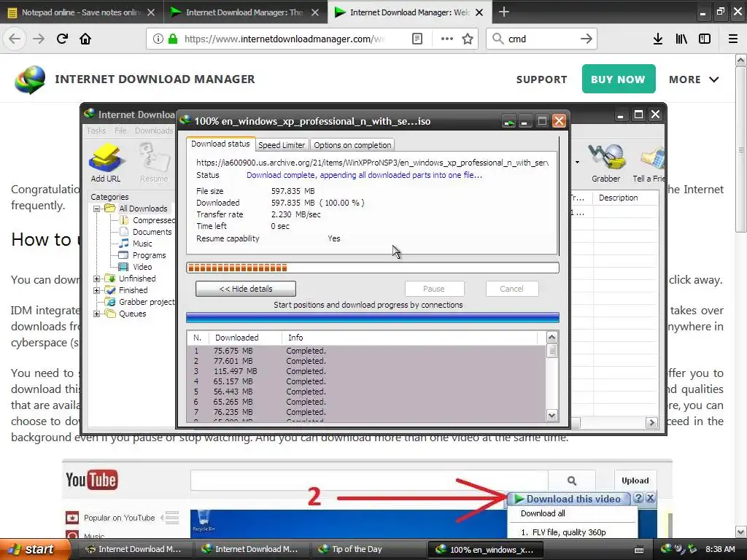
Task: Click right arrow of IDM horizontal scrollbar
Action: [651, 422]
